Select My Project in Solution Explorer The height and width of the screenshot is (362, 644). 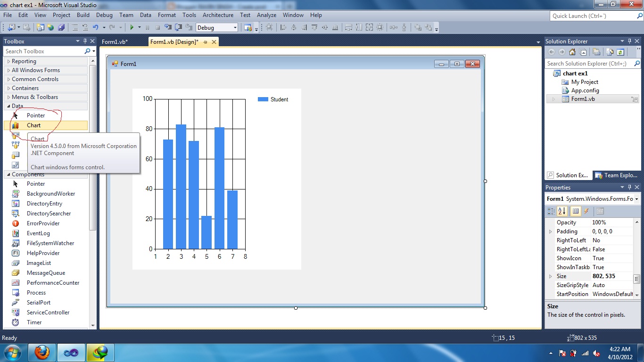(x=585, y=82)
